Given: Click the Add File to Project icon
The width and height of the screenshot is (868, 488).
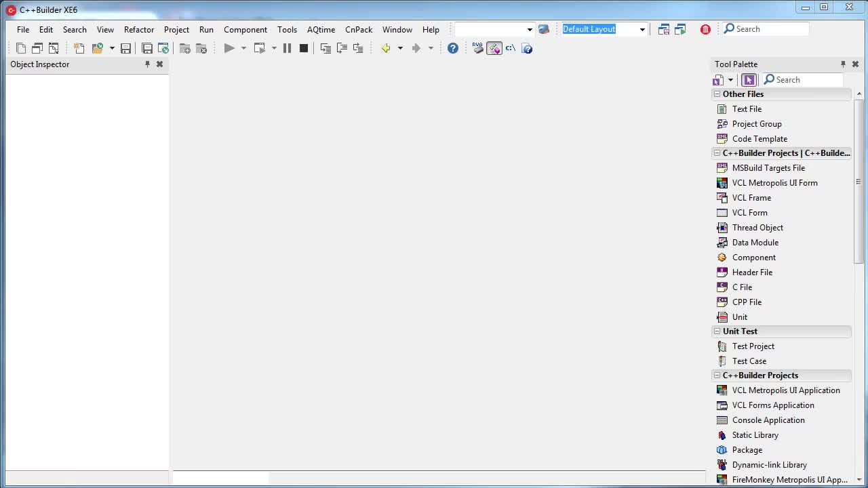Looking at the screenshot, I should coord(184,48).
